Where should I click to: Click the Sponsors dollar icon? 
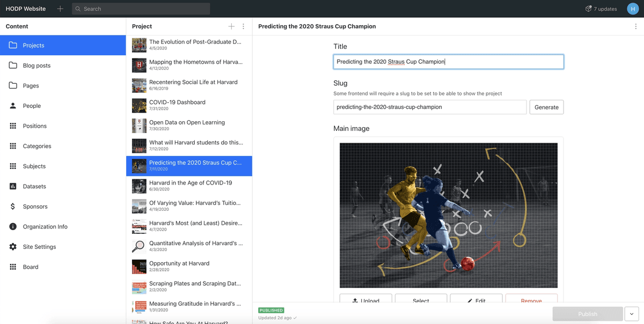point(13,207)
